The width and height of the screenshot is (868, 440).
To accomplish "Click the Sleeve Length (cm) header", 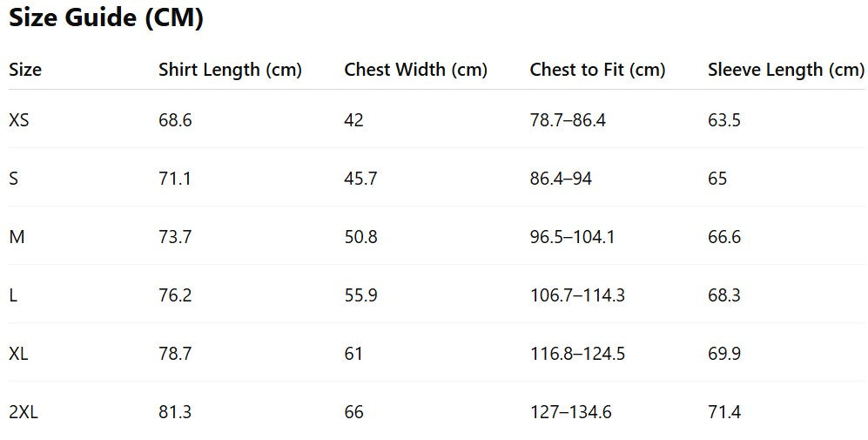I will 785,70.
